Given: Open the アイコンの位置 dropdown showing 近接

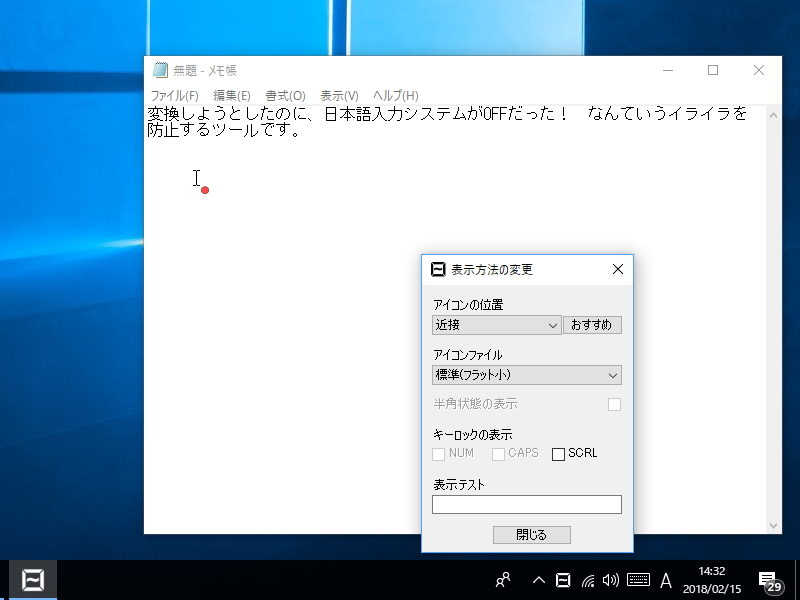Looking at the screenshot, I should pyautogui.click(x=496, y=325).
